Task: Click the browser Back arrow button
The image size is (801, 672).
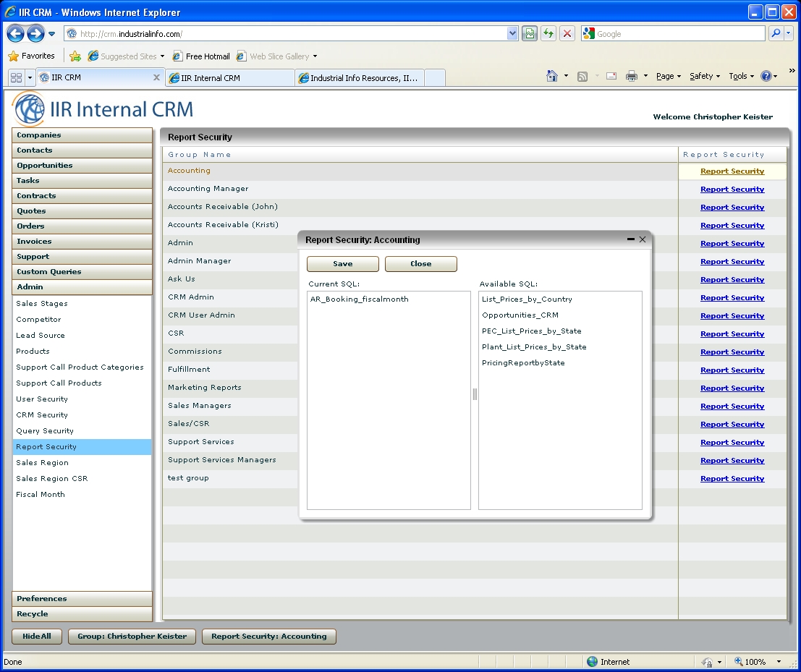Action: point(15,33)
